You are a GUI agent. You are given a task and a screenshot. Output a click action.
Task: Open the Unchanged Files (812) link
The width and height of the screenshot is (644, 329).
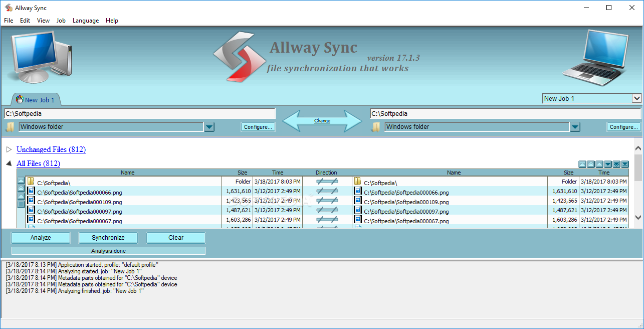[51, 149]
